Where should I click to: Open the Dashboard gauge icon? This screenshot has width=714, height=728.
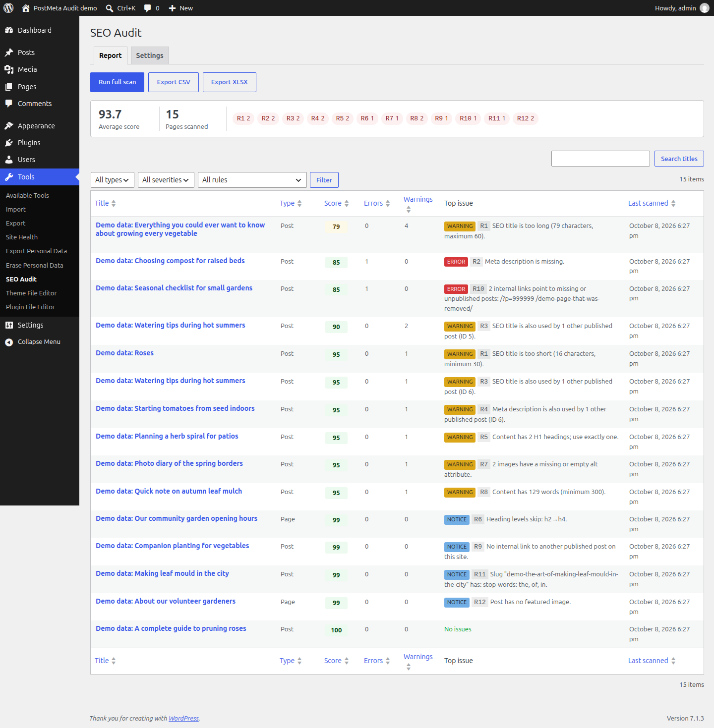tap(9, 30)
